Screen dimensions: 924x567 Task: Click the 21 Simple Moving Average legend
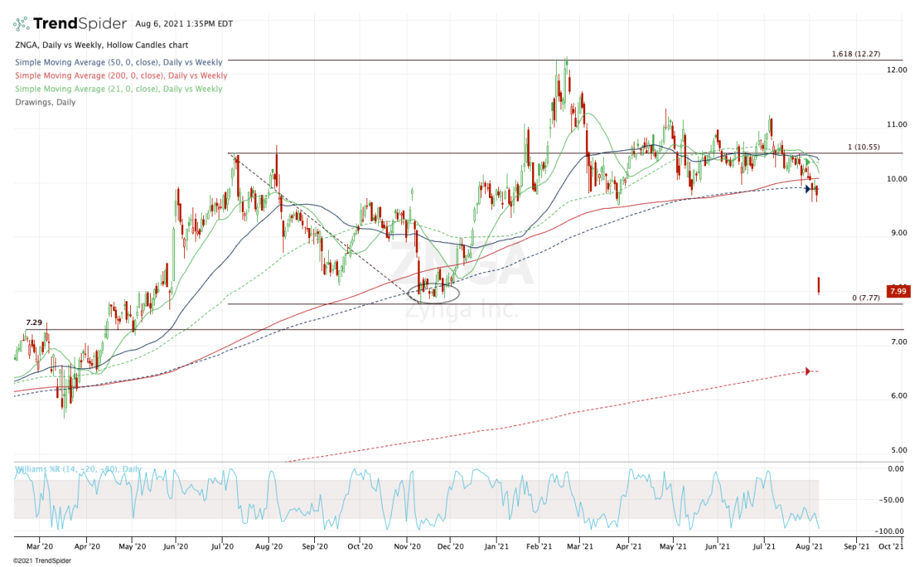(x=119, y=89)
